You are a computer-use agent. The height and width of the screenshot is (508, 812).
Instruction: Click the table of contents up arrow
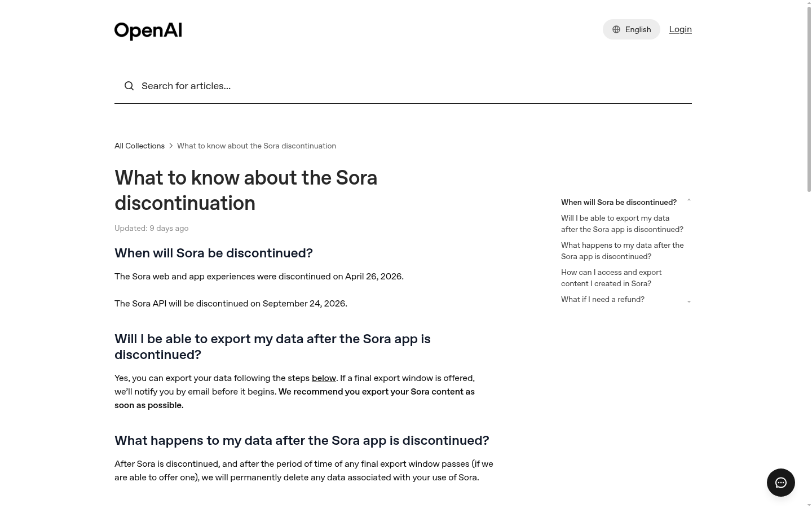689,200
